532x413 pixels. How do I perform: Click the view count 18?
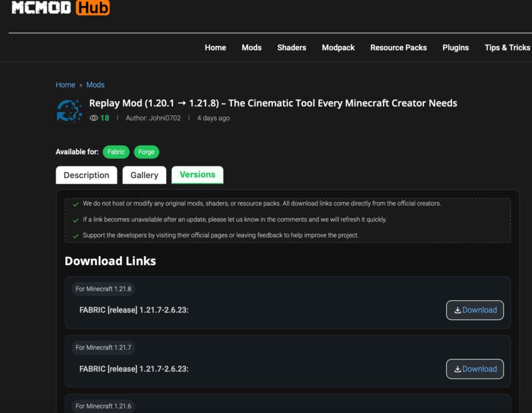pos(104,118)
